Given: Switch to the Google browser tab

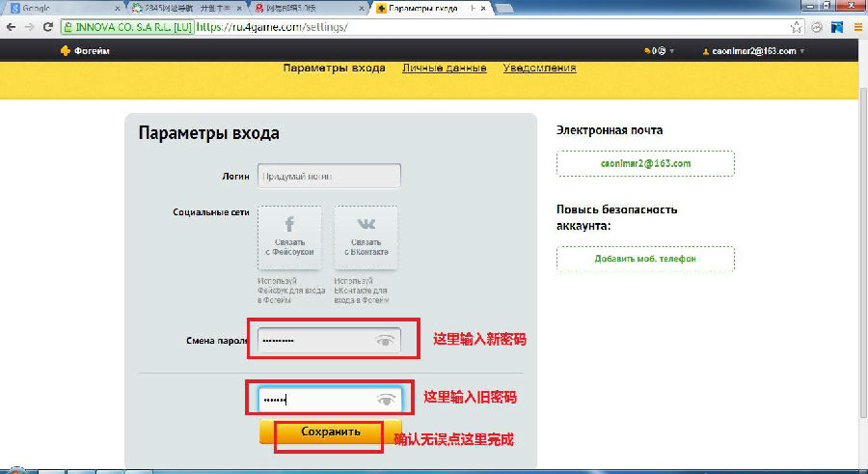Looking at the screenshot, I should click(39, 8).
